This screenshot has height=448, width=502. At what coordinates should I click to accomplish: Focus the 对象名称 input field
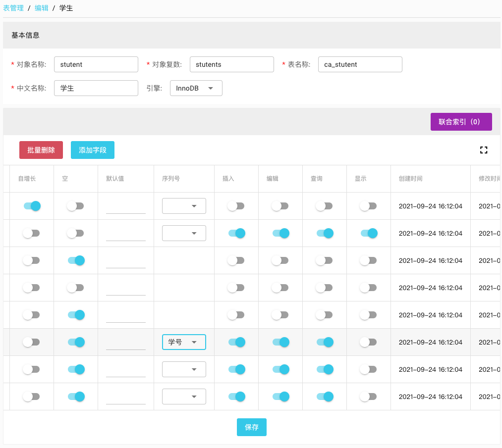pyautogui.click(x=96, y=64)
